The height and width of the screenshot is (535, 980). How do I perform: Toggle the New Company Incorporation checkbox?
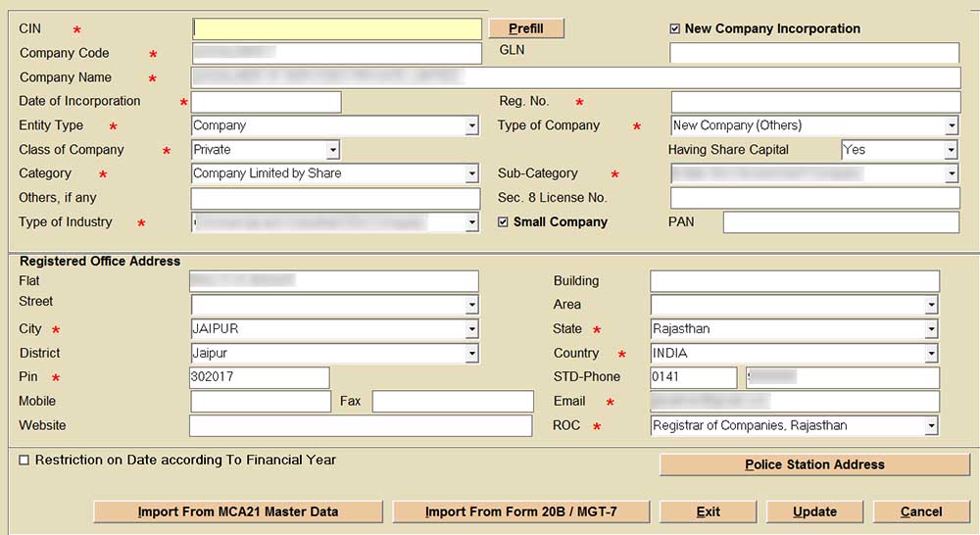675,28
